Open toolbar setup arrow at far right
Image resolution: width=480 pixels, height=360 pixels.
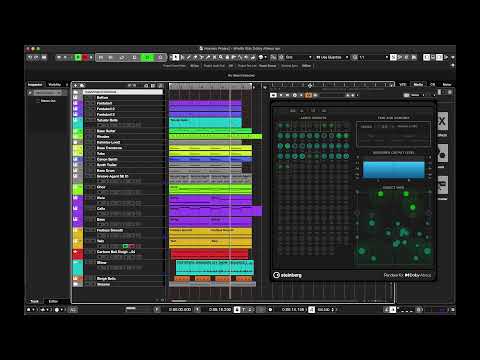click(x=453, y=57)
